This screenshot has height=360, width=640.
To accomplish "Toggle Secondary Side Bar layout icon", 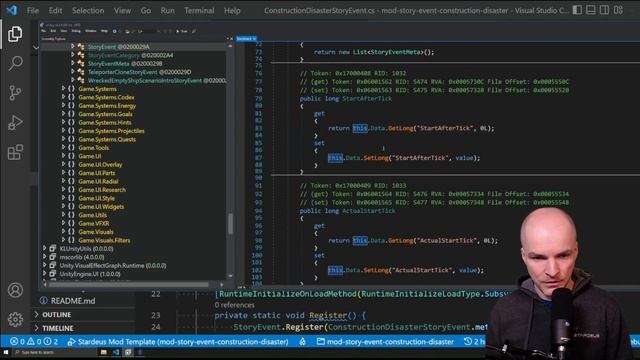I will click(604, 10).
